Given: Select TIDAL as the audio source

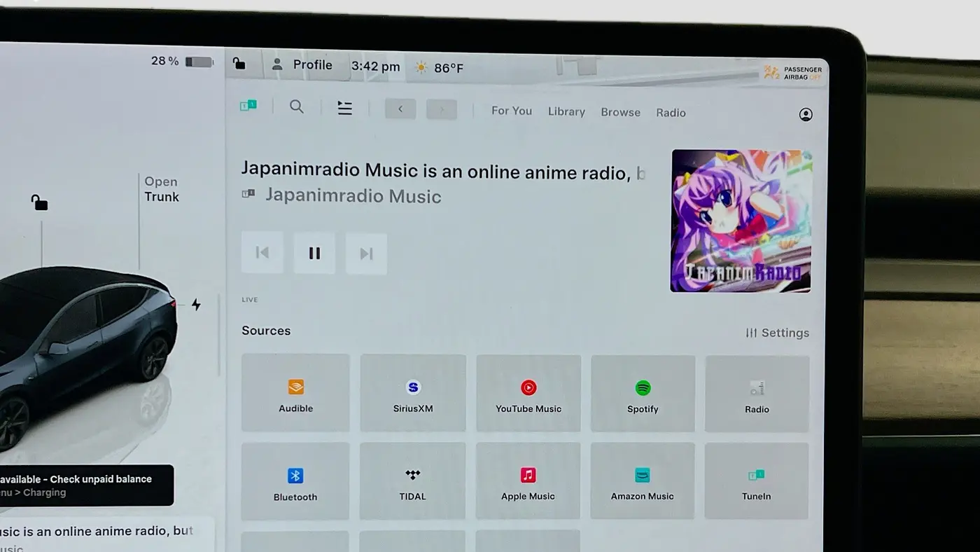Looking at the screenshot, I should [x=412, y=481].
